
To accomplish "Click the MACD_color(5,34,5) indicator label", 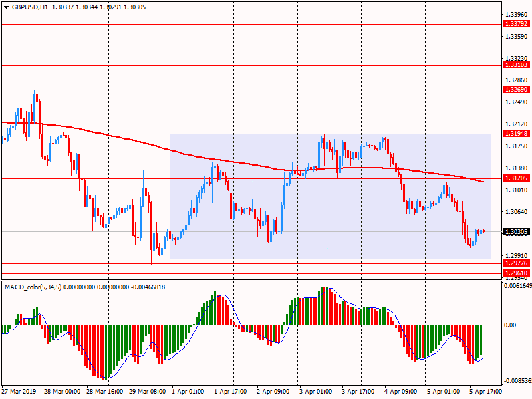I will [x=33, y=287].
